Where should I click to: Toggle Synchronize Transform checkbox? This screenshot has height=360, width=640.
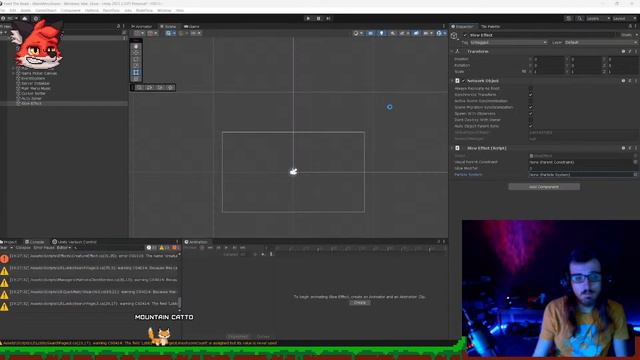point(531,95)
